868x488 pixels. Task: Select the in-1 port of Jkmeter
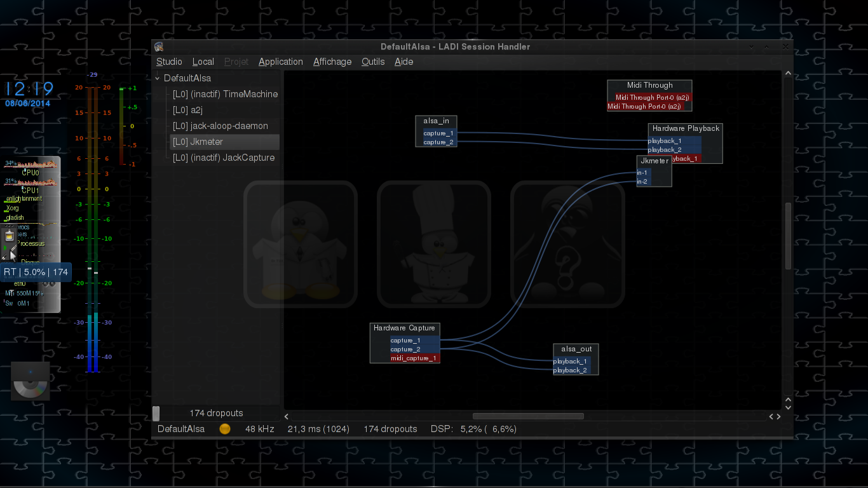[644, 173]
